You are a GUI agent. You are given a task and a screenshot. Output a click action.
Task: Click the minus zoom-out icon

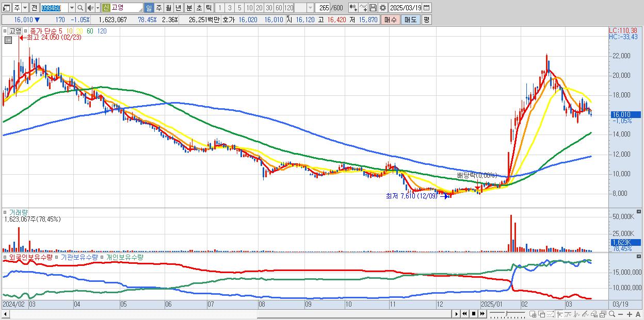click(620, 314)
